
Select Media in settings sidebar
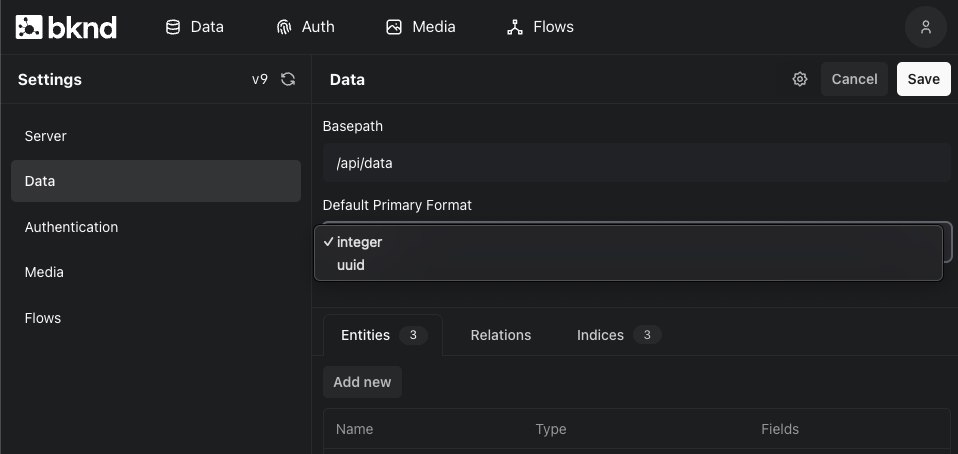click(156, 272)
